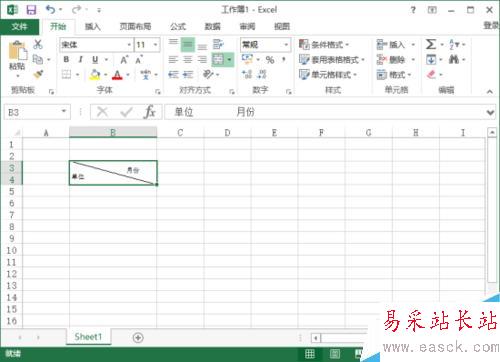Click the Redo arrow icon
Image resolution: width=500 pixels, height=362 pixels.
click(76, 10)
